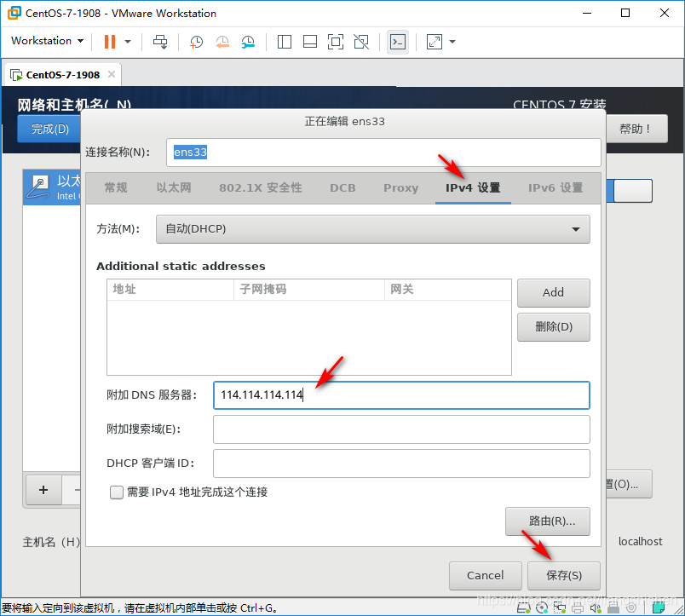685x616 pixels.
Task: Click inside the 附加搜索域 input field
Action: click(x=400, y=429)
